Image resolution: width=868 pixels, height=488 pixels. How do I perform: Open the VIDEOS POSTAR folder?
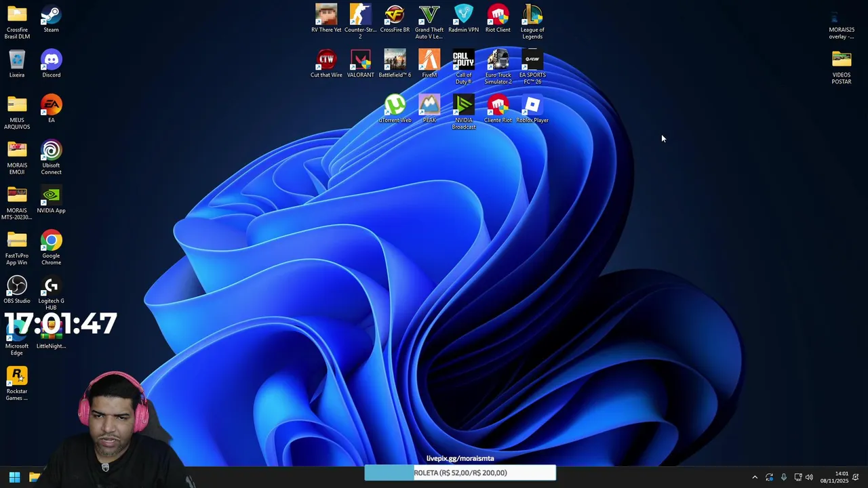842,67
